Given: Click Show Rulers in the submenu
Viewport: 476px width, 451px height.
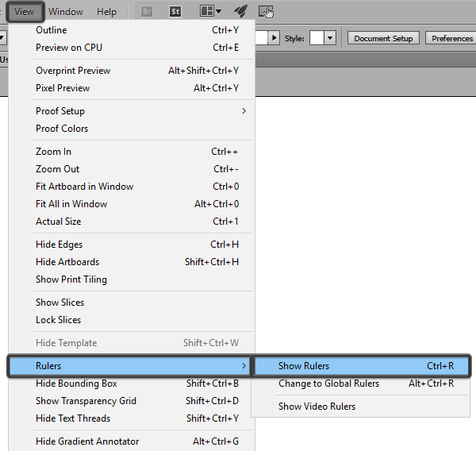Looking at the screenshot, I should 362,366.
